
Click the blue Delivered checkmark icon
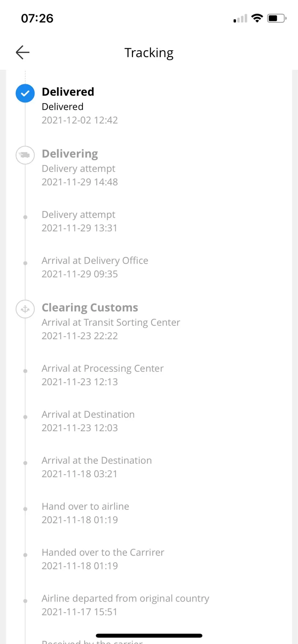[25, 93]
